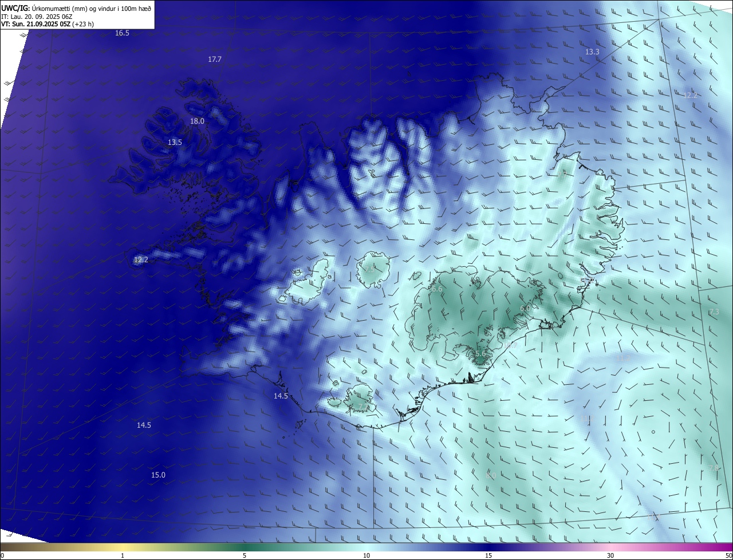Click the 13.3 value label on the map

coord(592,52)
